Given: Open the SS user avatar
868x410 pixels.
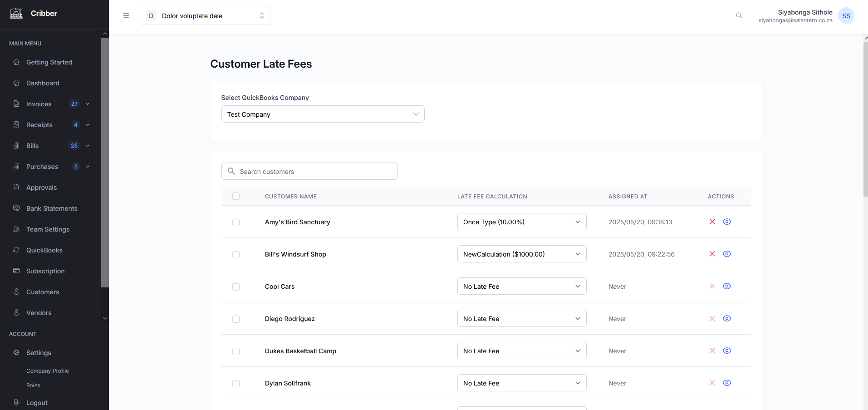Looking at the screenshot, I should tap(846, 15).
